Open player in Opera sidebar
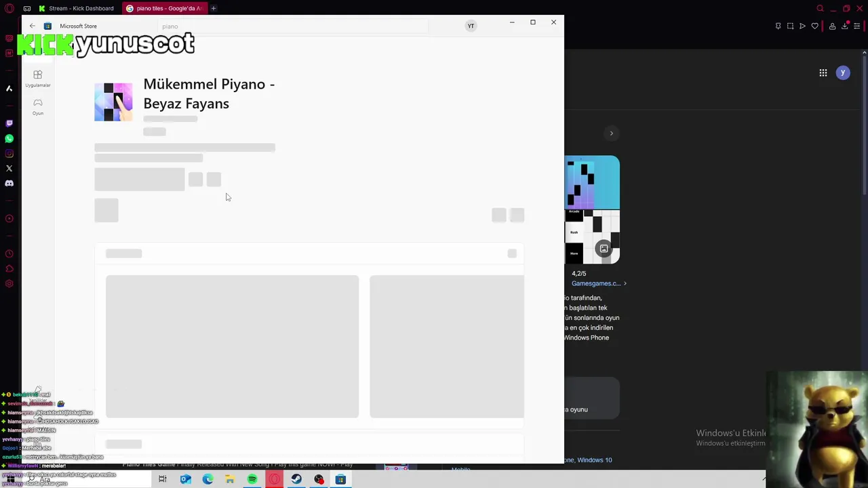868x488 pixels. pyautogui.click(x=9, y=218)
